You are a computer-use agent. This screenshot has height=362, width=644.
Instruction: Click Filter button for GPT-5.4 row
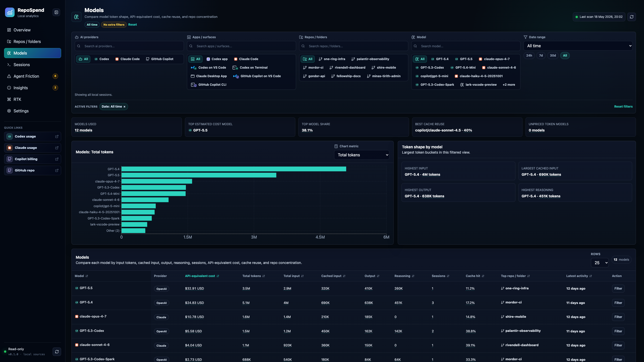[x=618, y=303]
